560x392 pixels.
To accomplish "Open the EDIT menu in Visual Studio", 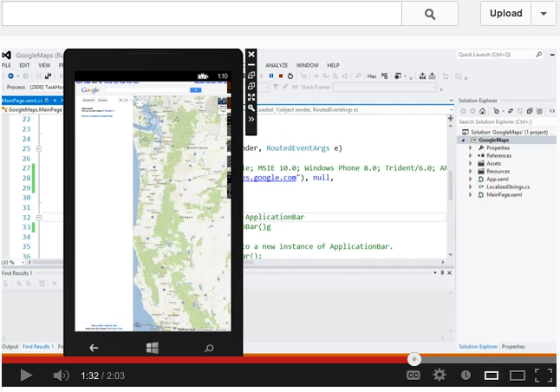I will [24, 65].
